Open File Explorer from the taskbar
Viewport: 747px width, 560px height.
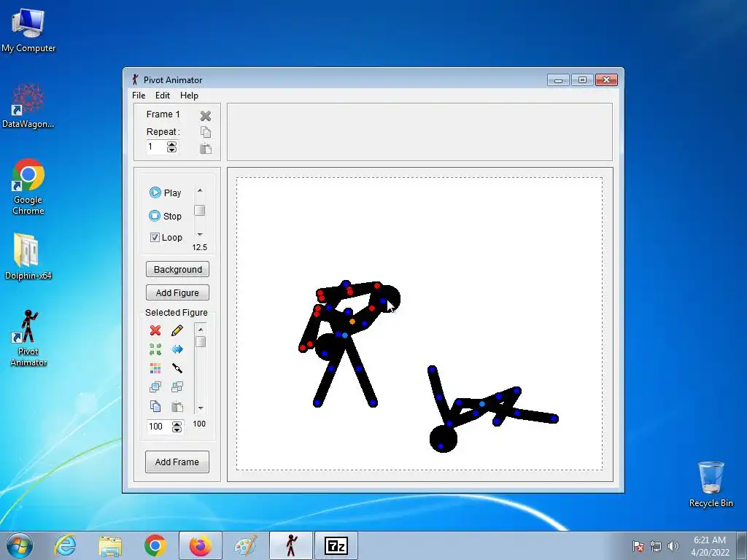[110, 545]
